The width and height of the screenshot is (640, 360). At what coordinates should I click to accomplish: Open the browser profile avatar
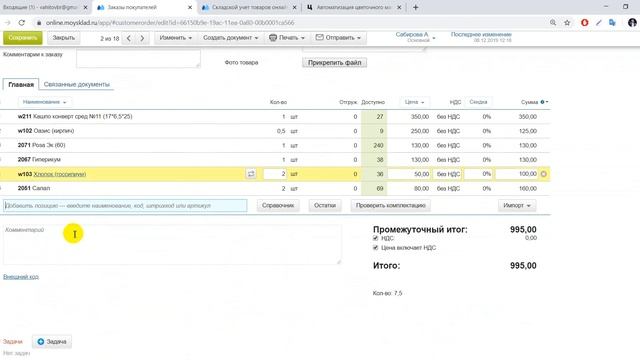tap(632, 23)
